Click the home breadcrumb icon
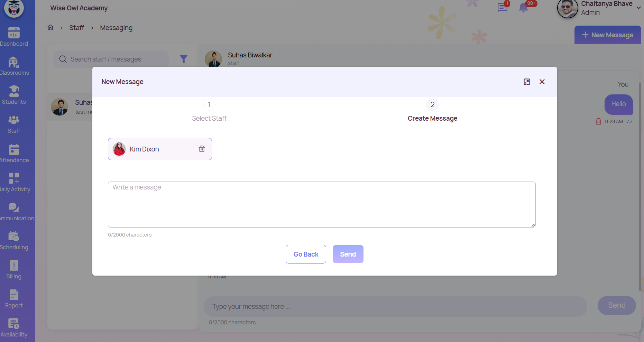This screenshot has height=342, width=644. click(50, 28)
